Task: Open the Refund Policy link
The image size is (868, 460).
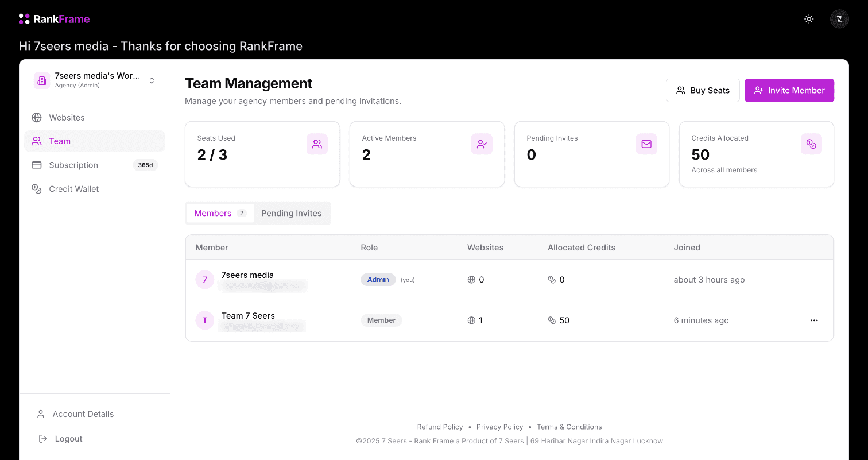Action: (440, 427)
